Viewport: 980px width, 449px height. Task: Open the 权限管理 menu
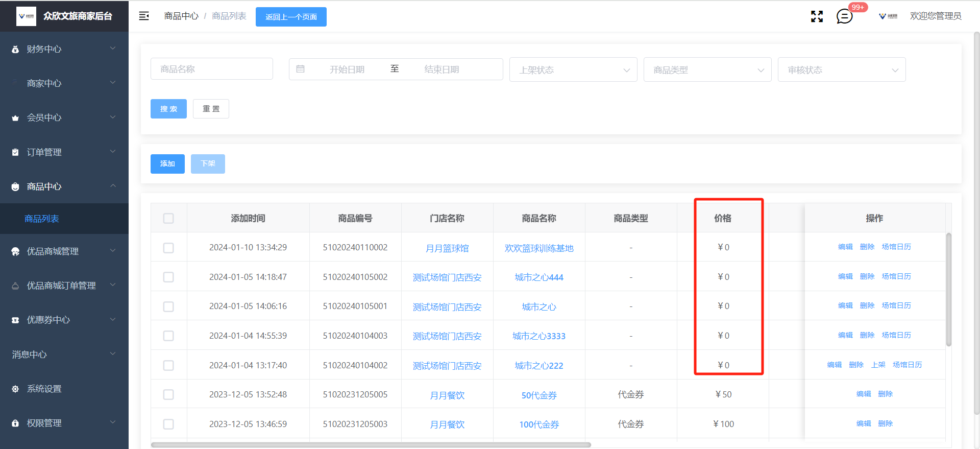(x=64, y=423)
